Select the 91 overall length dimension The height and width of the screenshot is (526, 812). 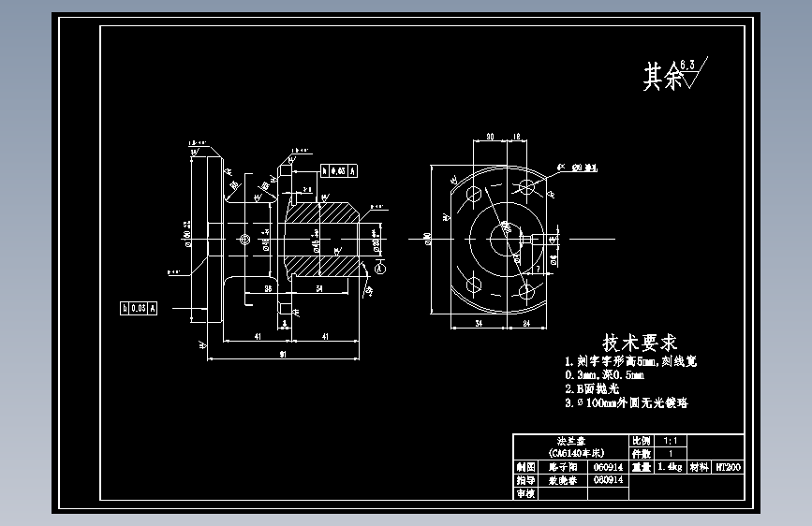tap(283, 355)
